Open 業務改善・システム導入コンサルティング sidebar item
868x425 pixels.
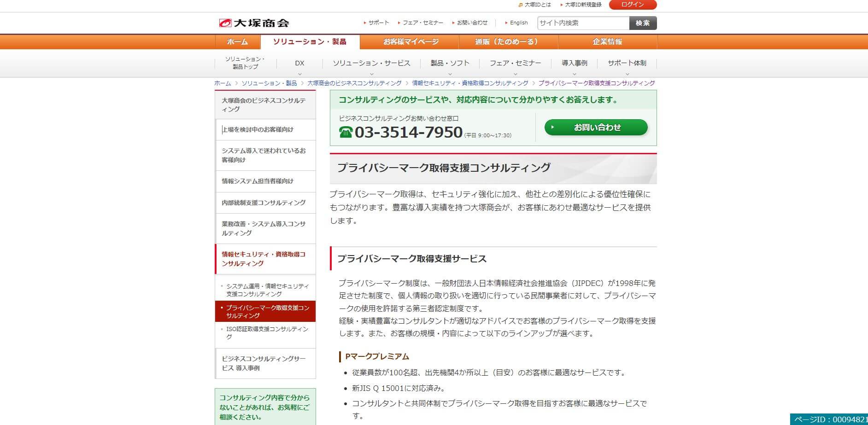pyautogui.click(x=265, y=228)
